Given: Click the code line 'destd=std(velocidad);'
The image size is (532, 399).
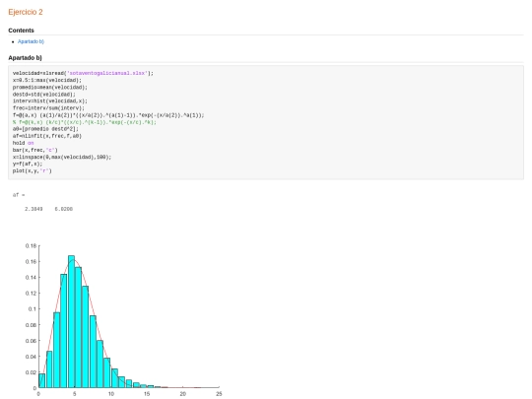Looking at the screenshot, I should 44,95.
